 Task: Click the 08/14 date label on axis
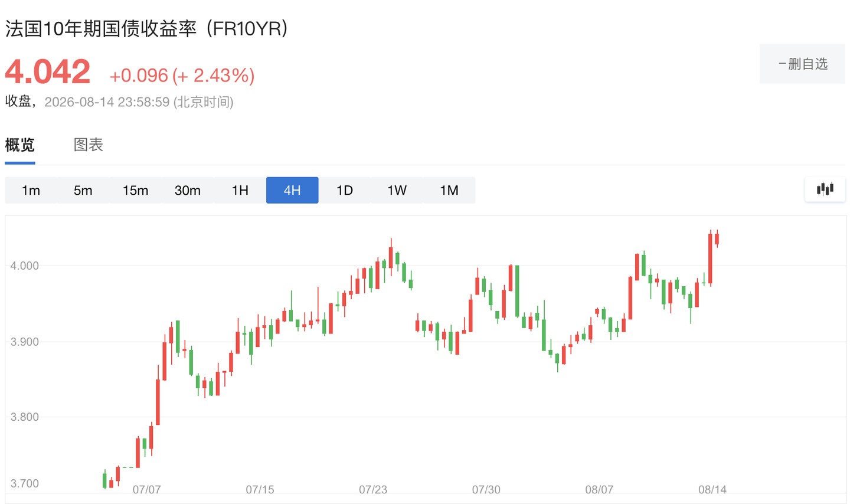712,489
